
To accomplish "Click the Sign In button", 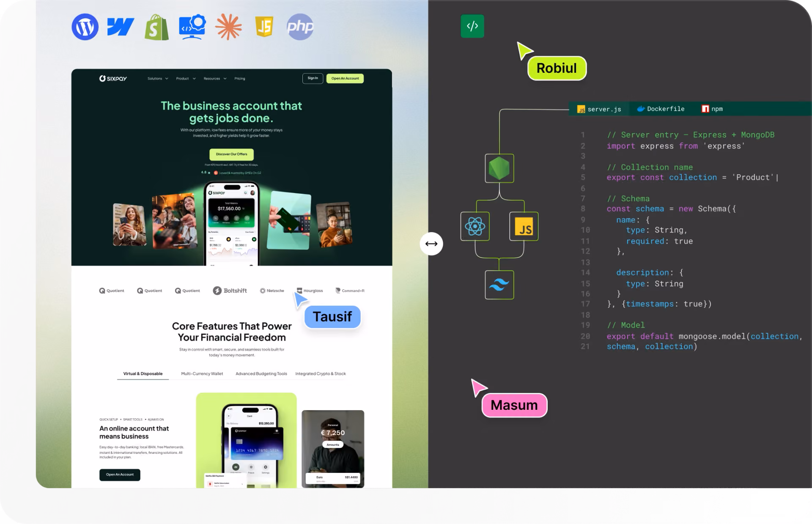I will click(x=313, y=78).
